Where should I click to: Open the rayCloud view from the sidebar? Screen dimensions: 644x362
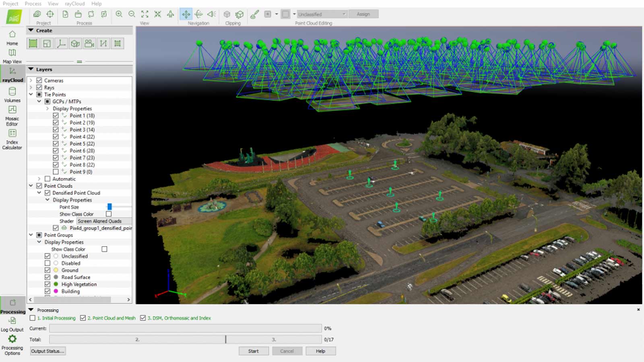pyautogui.click(x=12, y=74)
